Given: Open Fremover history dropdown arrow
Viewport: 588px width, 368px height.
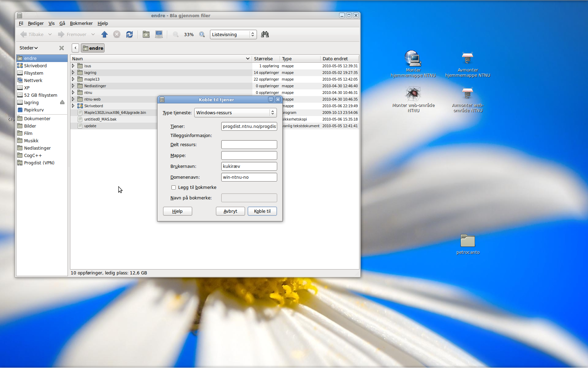Looking at the screenshot, I should coord(93,34).
